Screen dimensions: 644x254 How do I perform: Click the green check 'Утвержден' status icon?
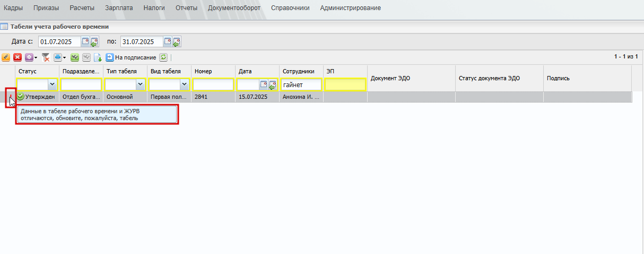point(21,97)
